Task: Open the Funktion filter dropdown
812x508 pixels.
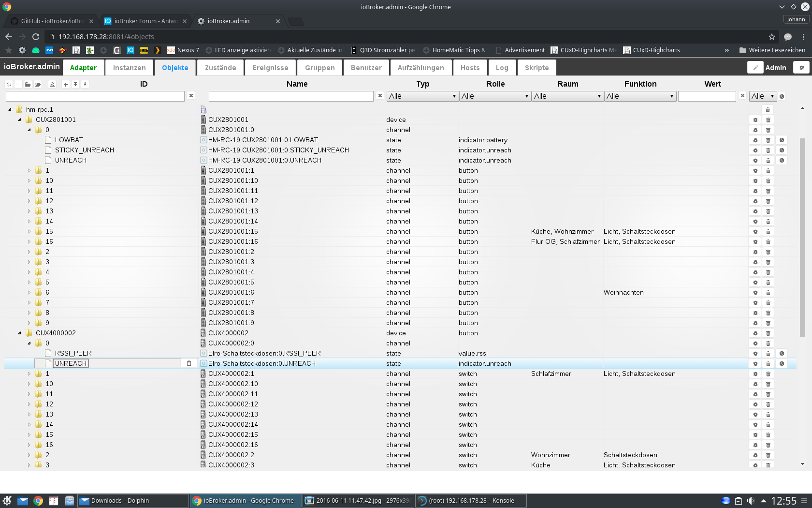Action: tap(640, 96)
